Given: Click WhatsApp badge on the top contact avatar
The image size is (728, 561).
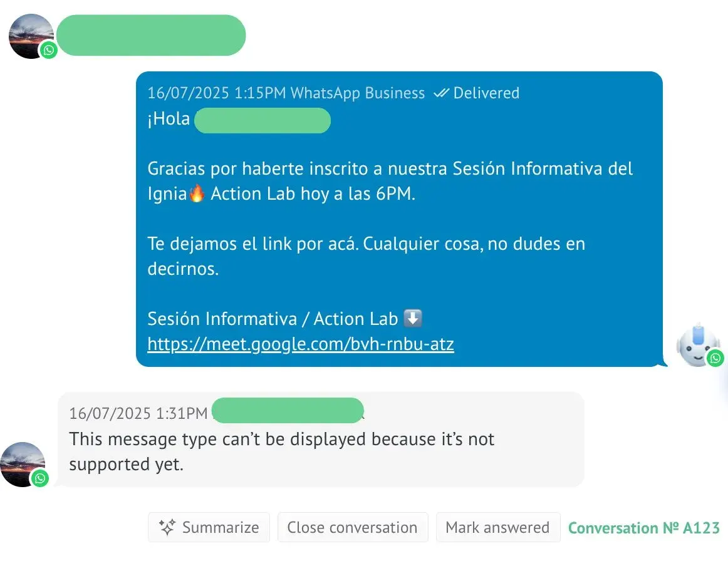Looking at the screenshot, I should coord(48,50).
